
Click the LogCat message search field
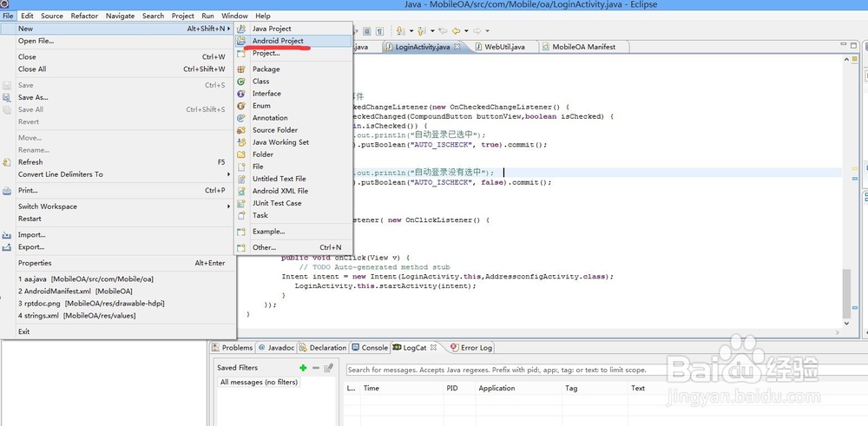607,370
